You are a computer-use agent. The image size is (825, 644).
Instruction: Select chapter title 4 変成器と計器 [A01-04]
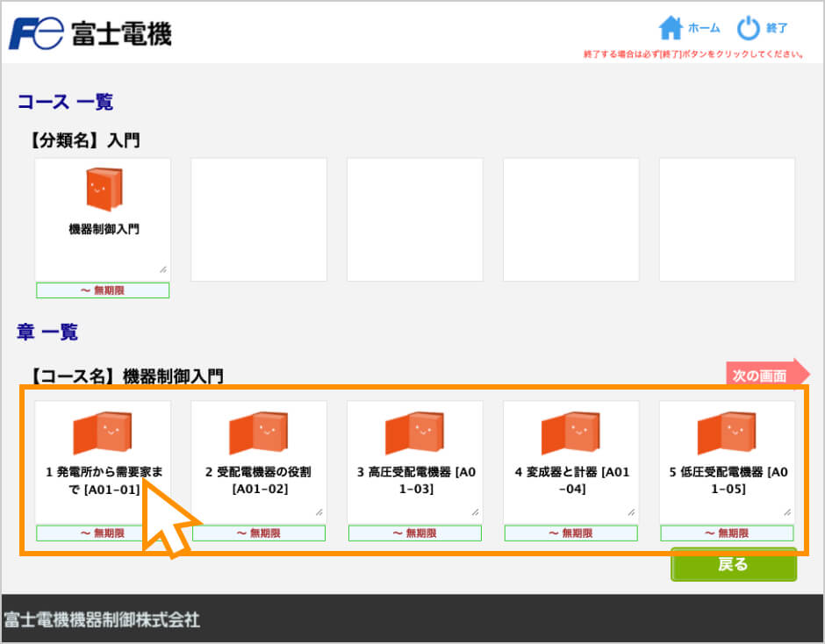click(572, 481)
